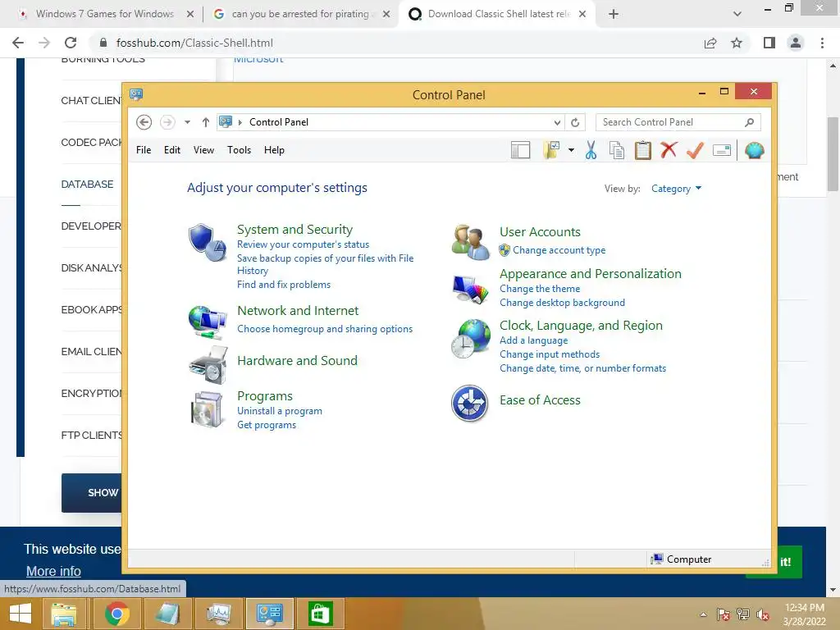The image size is (840, 630).
Task: Click the DATABASE category on FossHub
Action: coord(87,185)
